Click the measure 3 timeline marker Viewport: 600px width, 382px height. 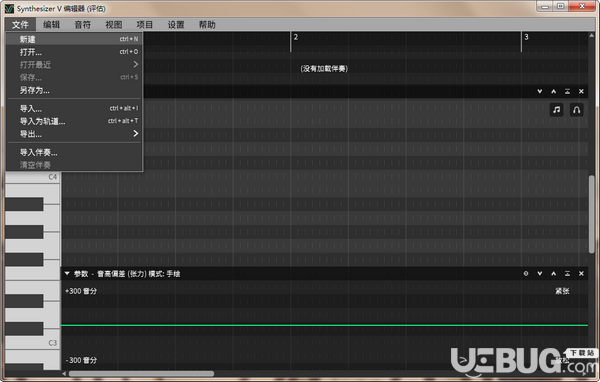(526, 37)
